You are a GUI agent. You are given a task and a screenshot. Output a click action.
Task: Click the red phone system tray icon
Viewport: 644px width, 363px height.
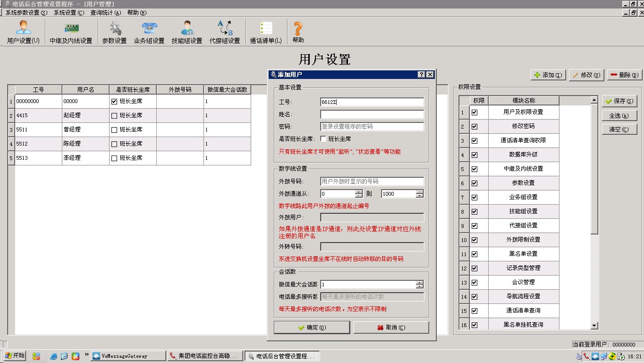pos(586,356)
